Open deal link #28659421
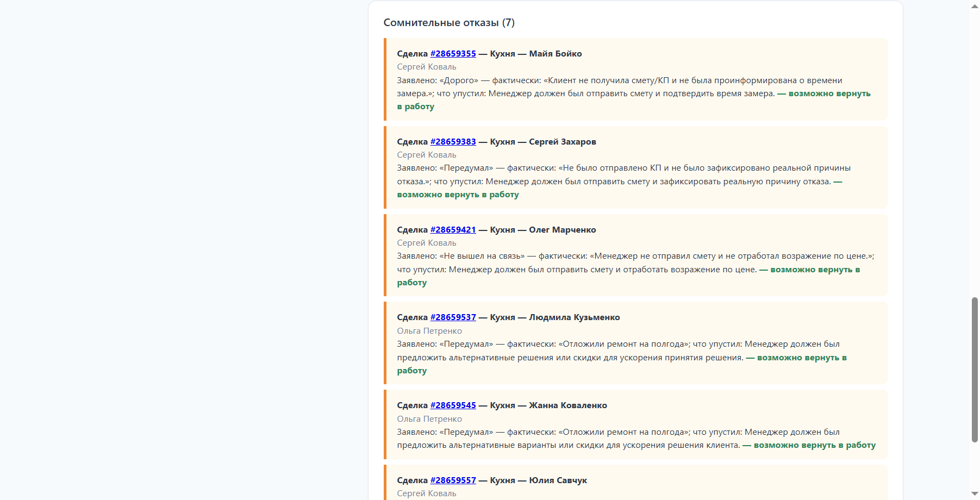Viewport: 980px width, 500px height. tap(453, 230)
